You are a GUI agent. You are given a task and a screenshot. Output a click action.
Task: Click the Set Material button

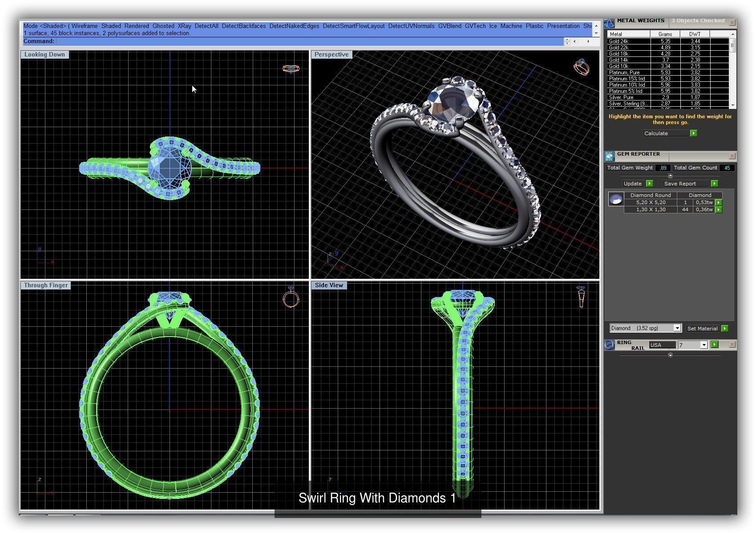pos(703,329)
